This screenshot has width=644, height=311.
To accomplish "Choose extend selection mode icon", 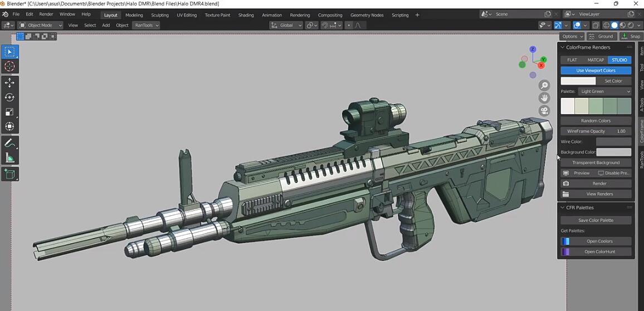I will [x=28, y=37].
